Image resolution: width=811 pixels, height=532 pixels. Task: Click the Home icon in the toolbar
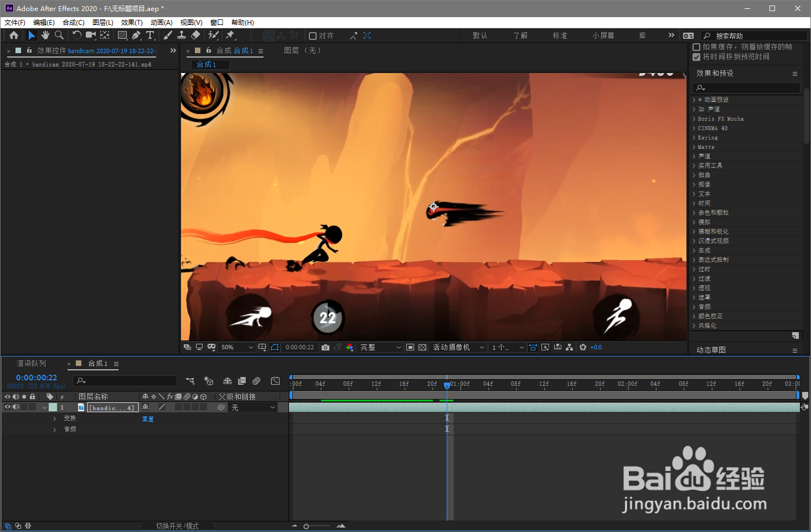pyautogui.click(x=14, y=35)
